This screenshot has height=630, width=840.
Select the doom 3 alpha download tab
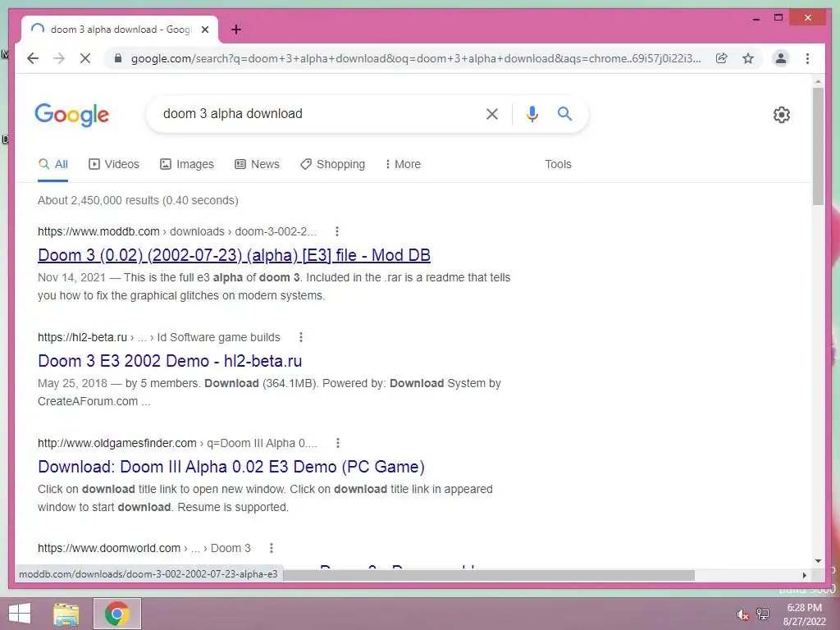pyautogui.click(x=120, y=30)
